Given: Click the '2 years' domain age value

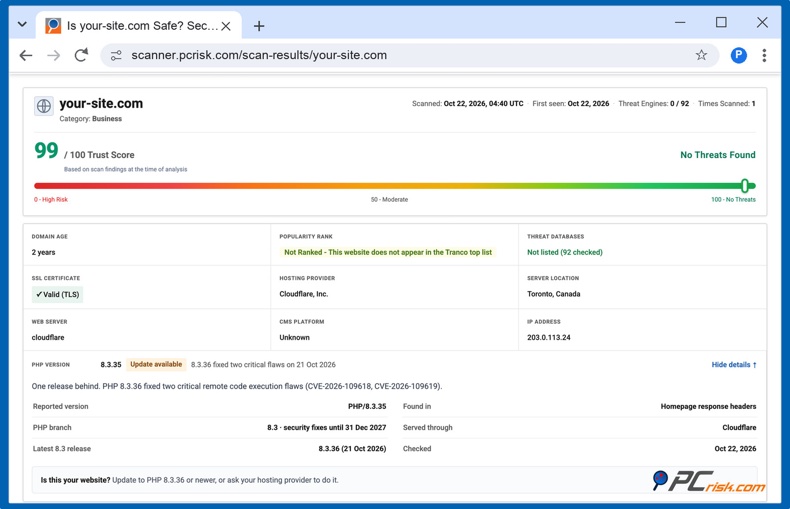Looking at the screenshot, I should pos(43,252).
